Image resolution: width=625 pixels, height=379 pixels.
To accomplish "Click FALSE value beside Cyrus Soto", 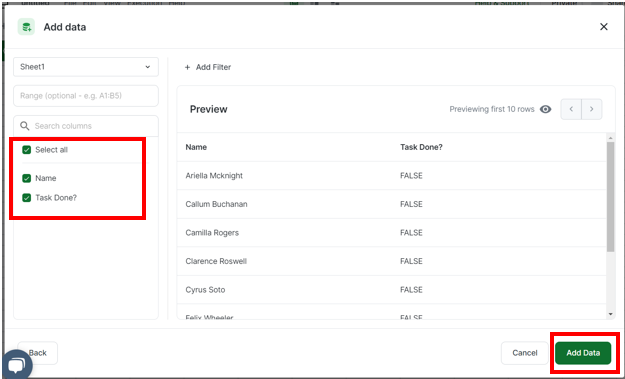I will [x=411, y=290].
